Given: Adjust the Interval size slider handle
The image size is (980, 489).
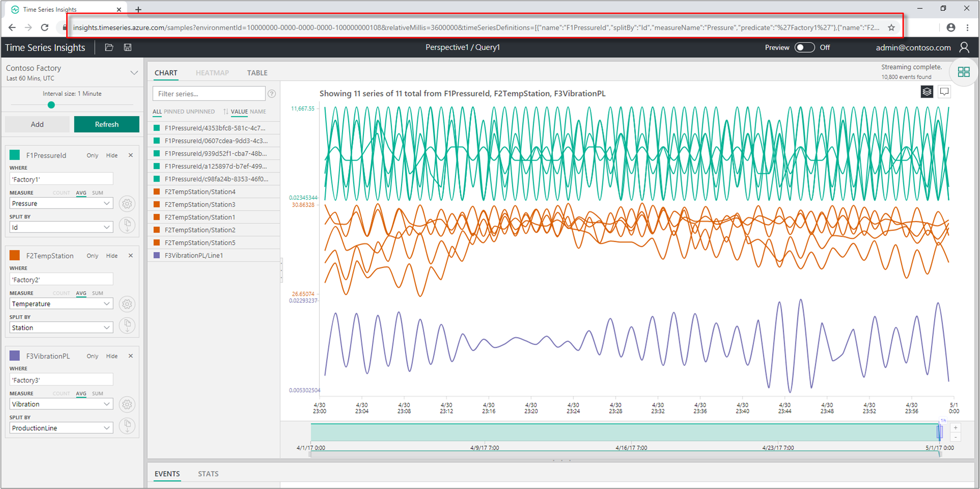Looking at the screenshot, I should [x=51, y=105].
